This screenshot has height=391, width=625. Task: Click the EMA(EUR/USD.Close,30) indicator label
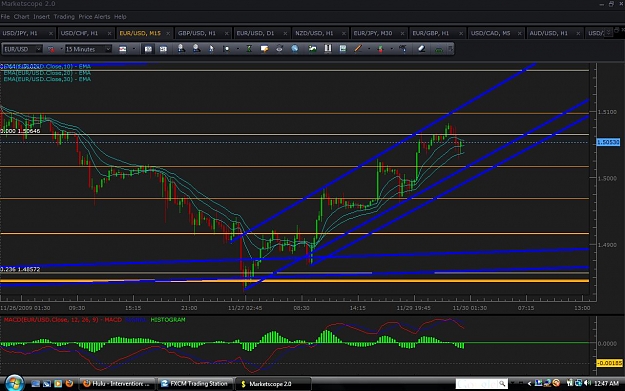point(47,79)
